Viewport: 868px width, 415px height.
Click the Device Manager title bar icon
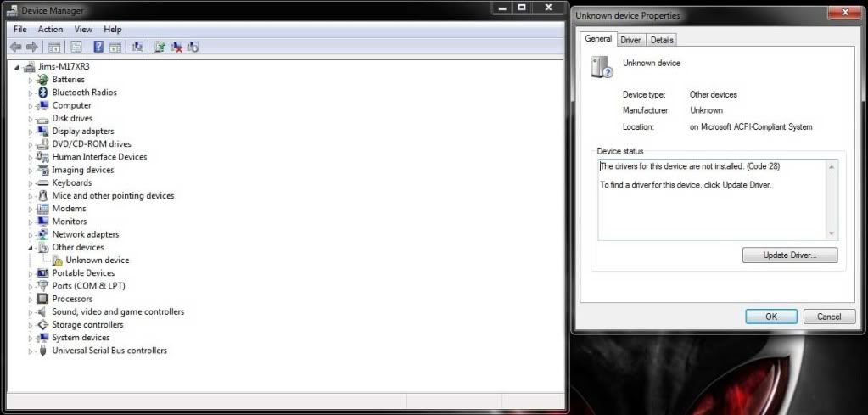coord(11,10)
